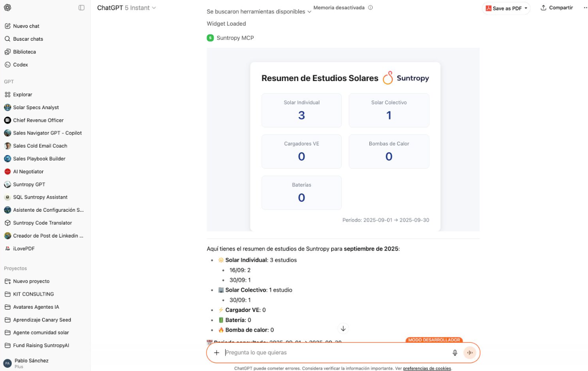Click the plus icon in the message bar
This screenshot has height=371, width=588.
[216, 352]
